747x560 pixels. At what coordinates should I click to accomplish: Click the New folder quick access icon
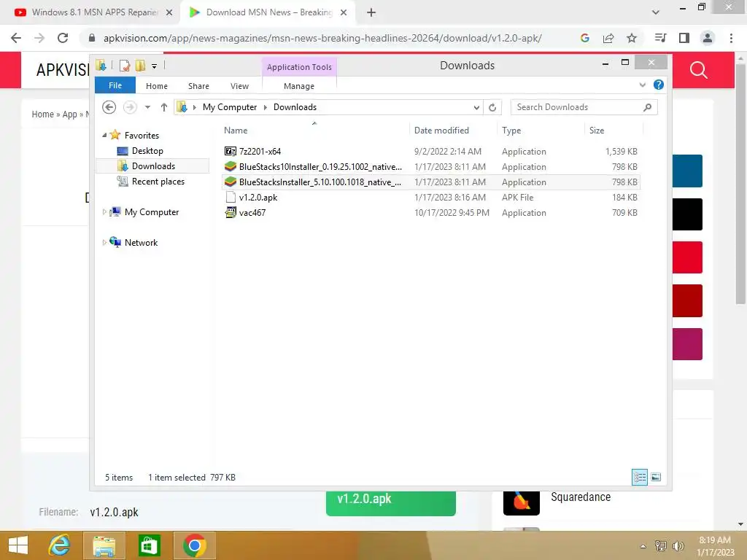click(x=140, y=66)
